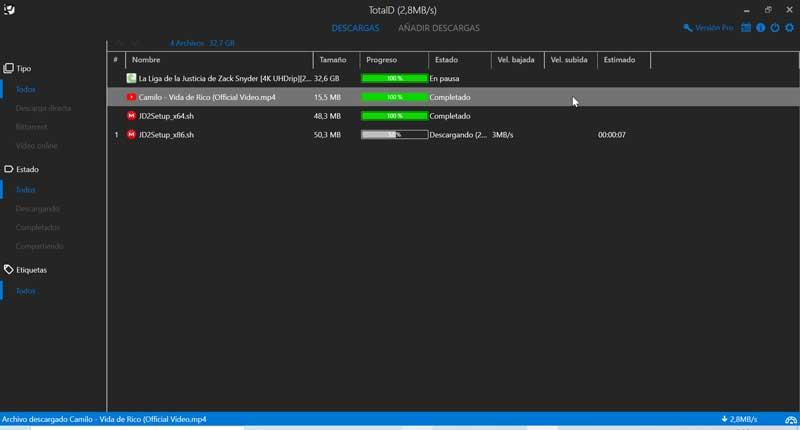Click the JD2Setup_x86.sh partial progress bar

[x=394, y=135]
